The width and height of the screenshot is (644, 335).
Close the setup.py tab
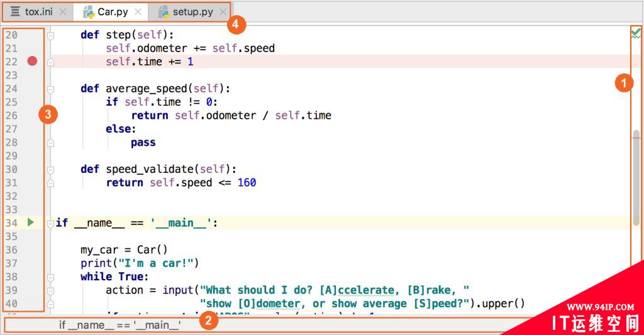pos(223,12)
